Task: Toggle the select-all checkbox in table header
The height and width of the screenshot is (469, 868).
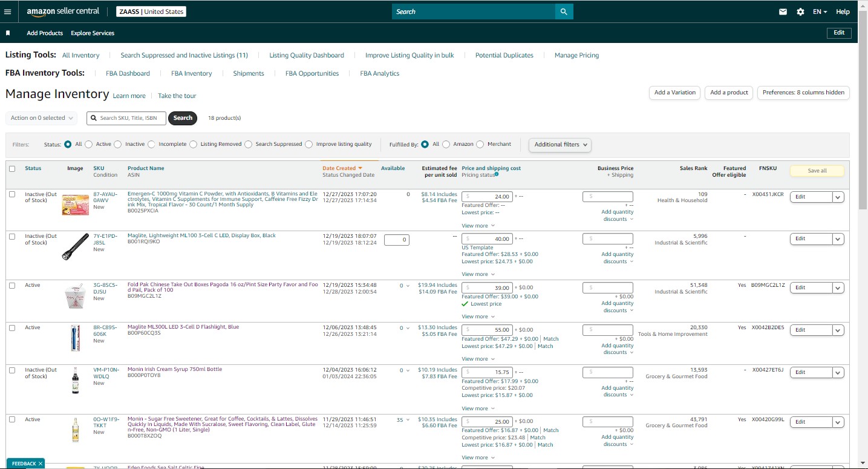Action: point(12,169)
